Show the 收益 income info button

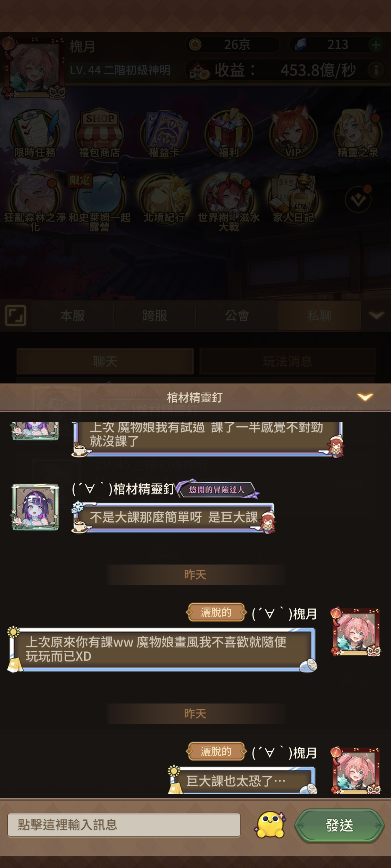click(376, 70)
